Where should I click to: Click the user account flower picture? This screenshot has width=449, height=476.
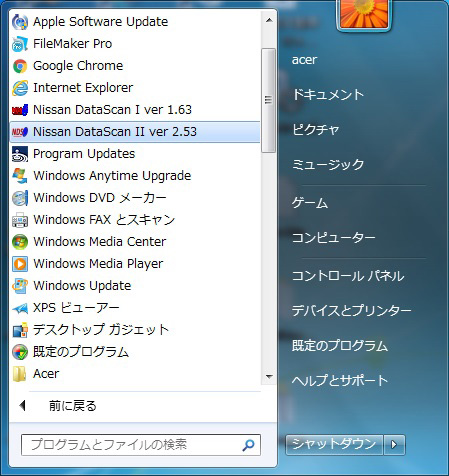coord(363,14)
